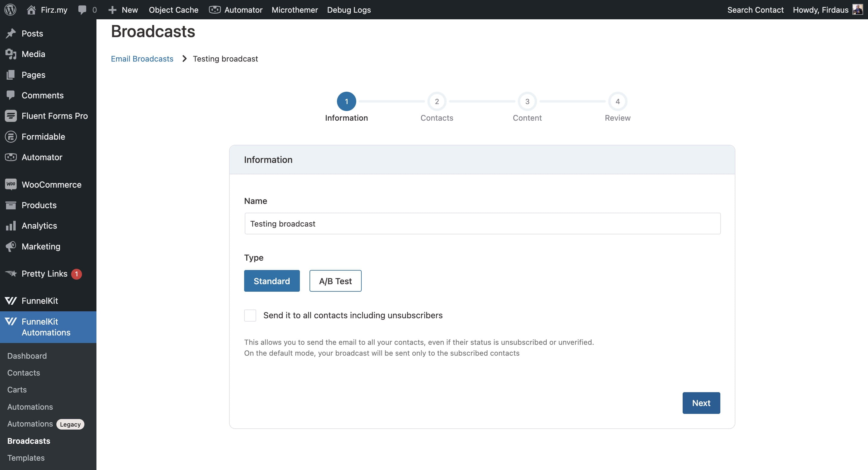The image size is (868, 470).
Task: Open Search Contact in admin bar
Action: coord(756,10)
